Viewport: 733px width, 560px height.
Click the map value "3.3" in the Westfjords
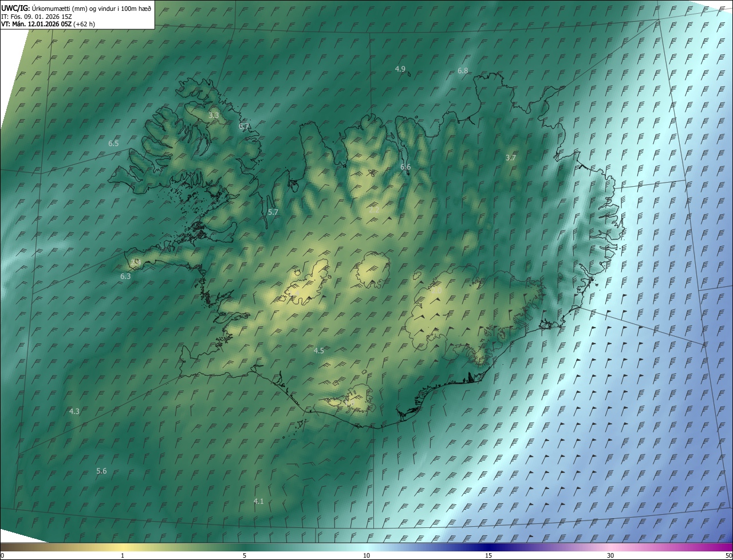(214, 116)
